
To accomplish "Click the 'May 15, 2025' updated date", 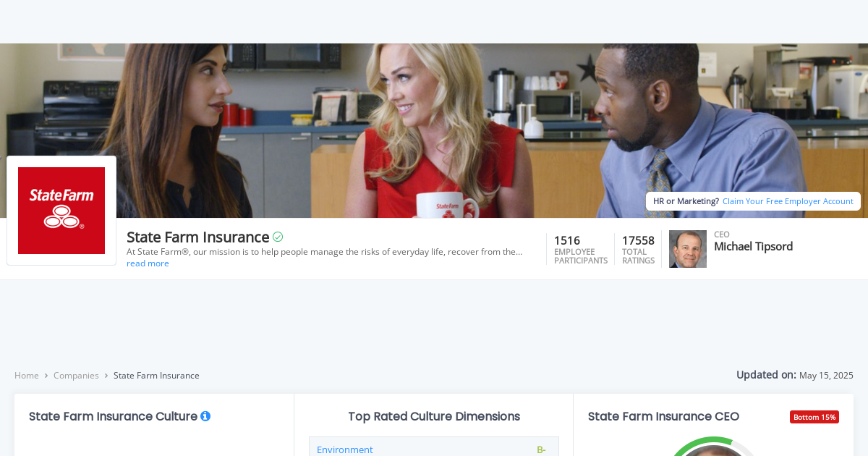I will tap(826, 376).
